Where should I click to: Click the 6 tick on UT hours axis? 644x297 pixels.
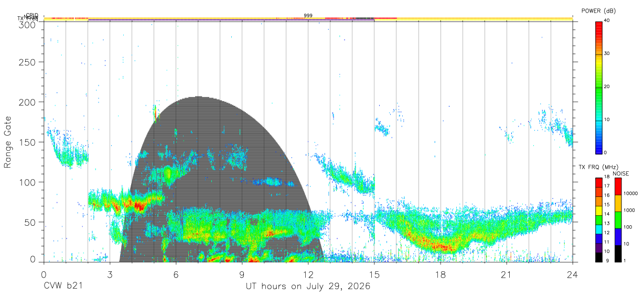176,274
